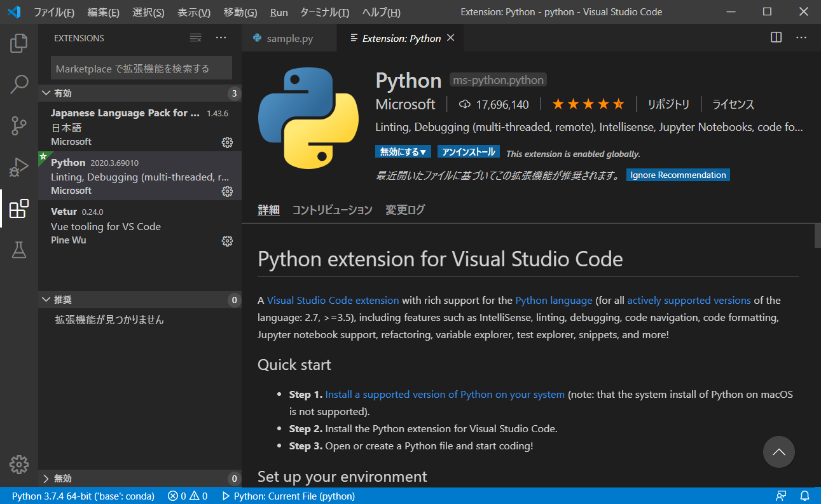This screenshot has width=821, height=504.
Task: Open the Explorer view in activity bar
Action: tap(19, 43)
